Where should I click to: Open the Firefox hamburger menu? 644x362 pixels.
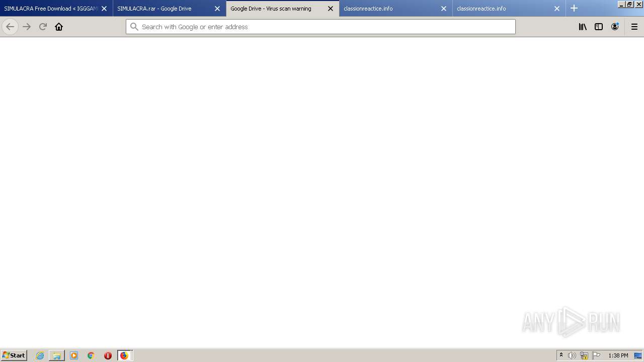pos(634,27)
